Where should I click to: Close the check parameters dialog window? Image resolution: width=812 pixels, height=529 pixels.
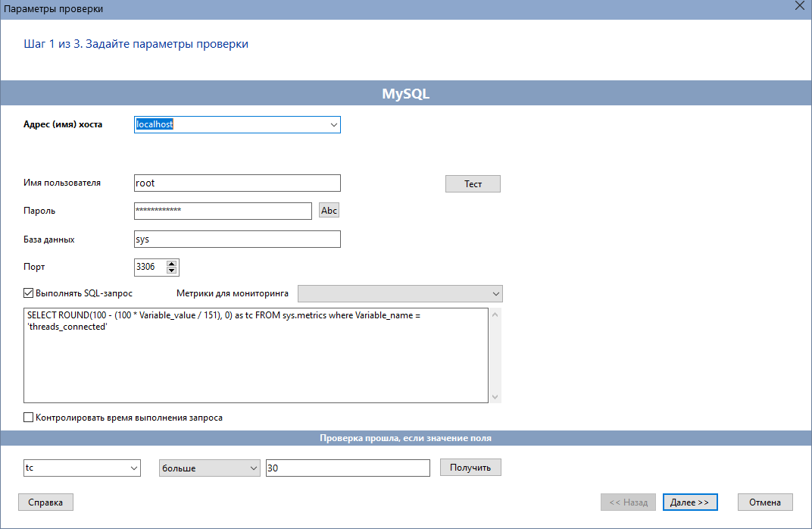pos(800,6)
